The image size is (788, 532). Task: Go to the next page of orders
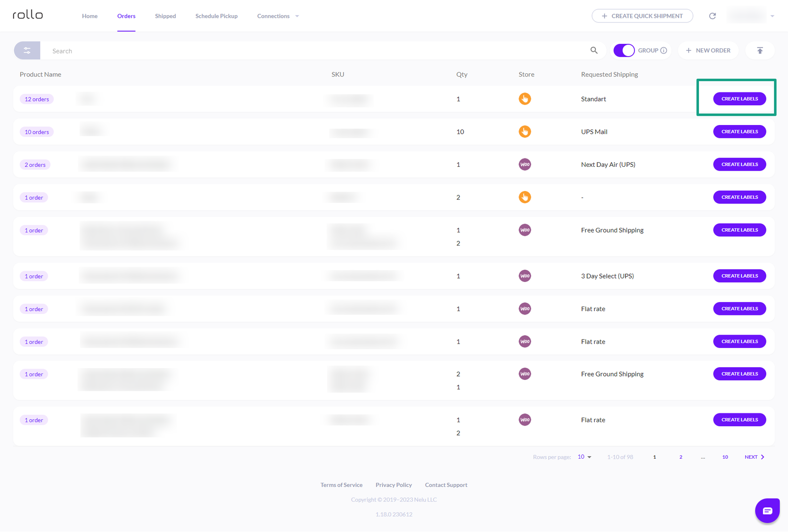[x=754, y=457]
